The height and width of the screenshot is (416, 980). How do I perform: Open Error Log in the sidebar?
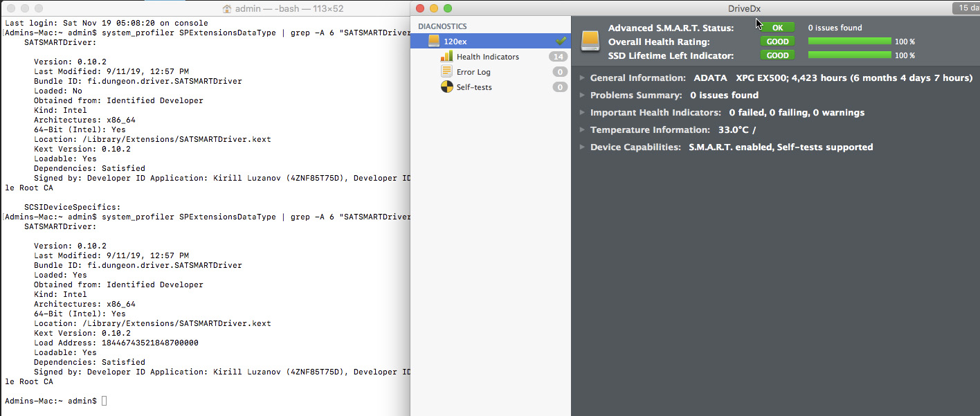pos(473,72)
